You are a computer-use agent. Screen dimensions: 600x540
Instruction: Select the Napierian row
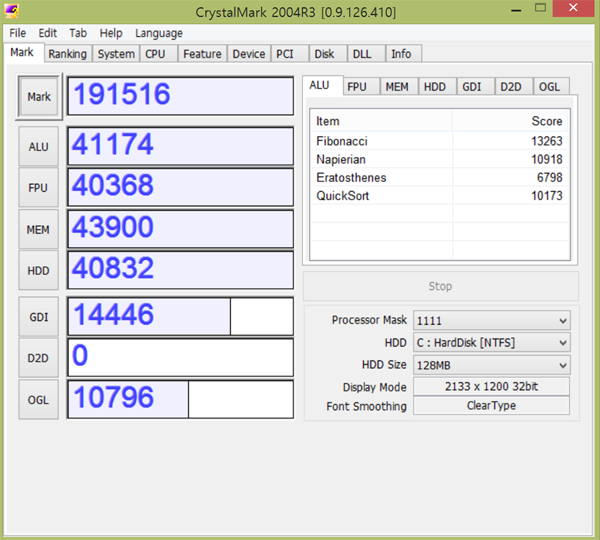point(439,159)
